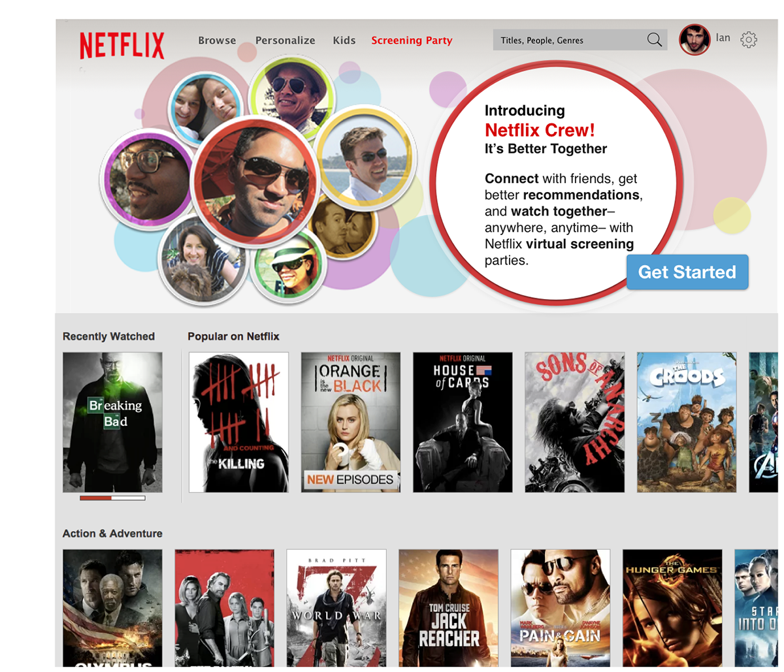This screenshot has width=784, height=672.
Task: Select the large center red-ringed friend photo
Action: (256, 180)
